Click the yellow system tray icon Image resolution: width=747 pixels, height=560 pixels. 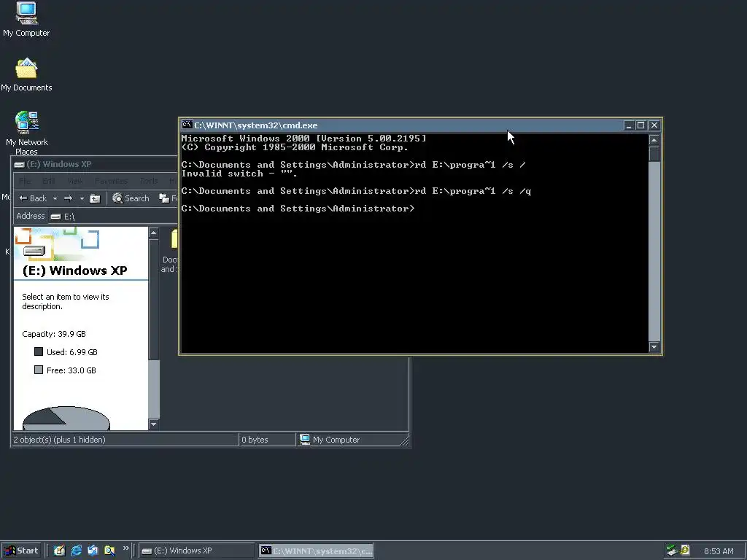point(684,550)
